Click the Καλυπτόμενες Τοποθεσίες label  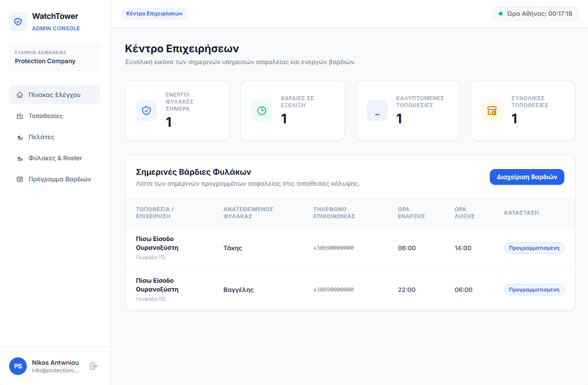coord(420,101)
